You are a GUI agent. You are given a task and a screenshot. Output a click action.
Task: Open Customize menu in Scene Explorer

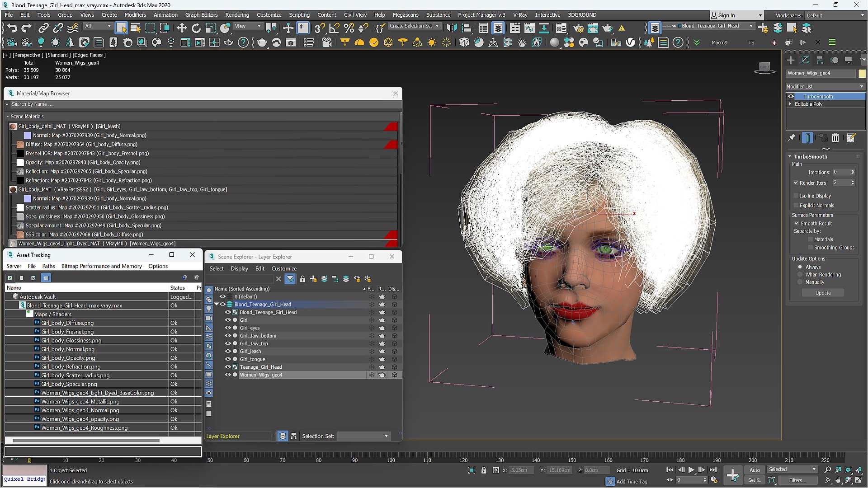click(284, 268)
